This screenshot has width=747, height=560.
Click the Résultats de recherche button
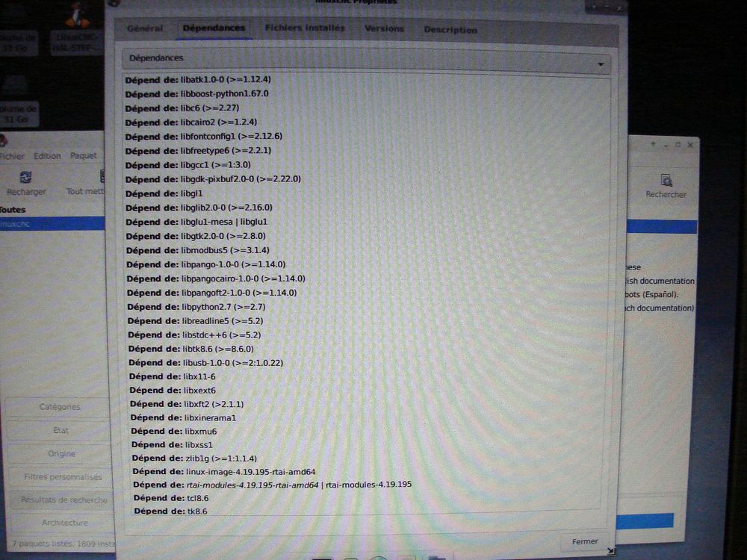pyautogui.click(x=63, y=500)
